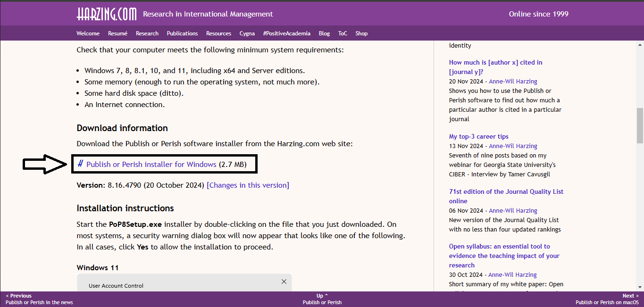
Task: Click the 'Download information' heading
Action: click(122, 128)
